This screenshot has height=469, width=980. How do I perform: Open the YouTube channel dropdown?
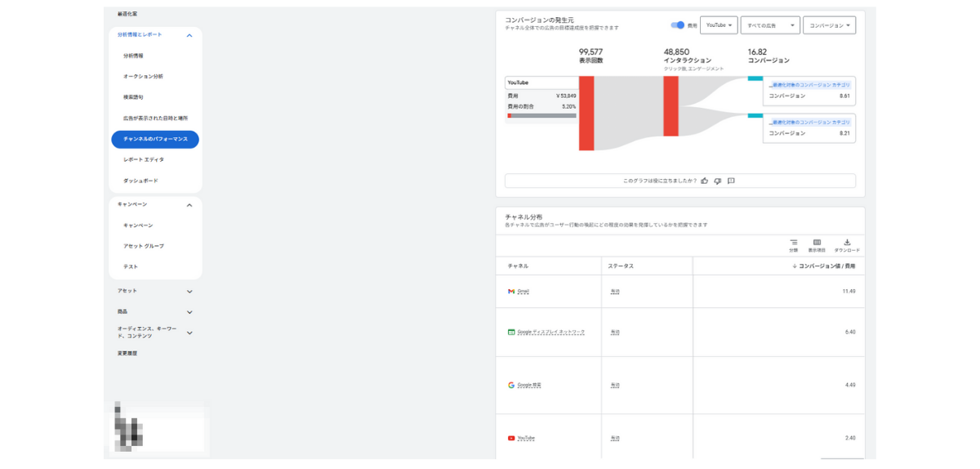719,25
